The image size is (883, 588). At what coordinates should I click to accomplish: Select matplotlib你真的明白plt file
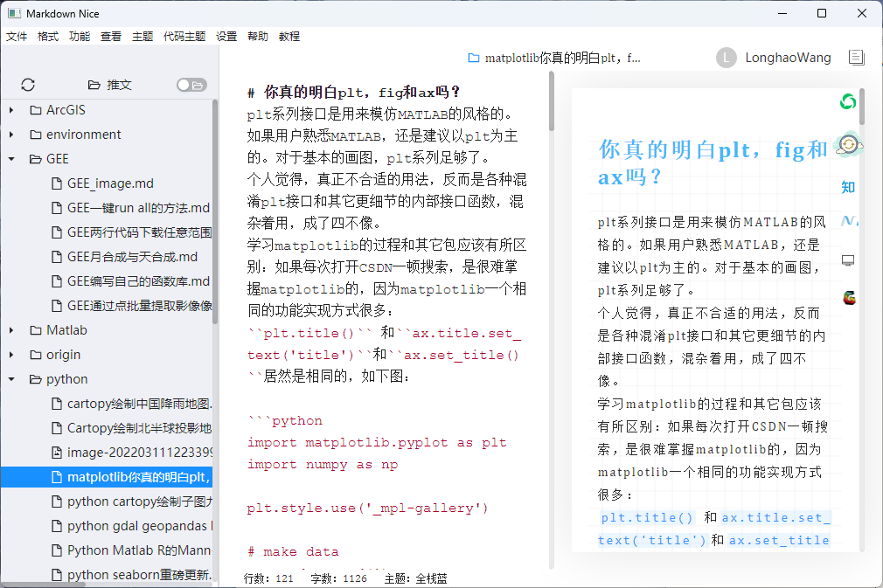(107, 477)
